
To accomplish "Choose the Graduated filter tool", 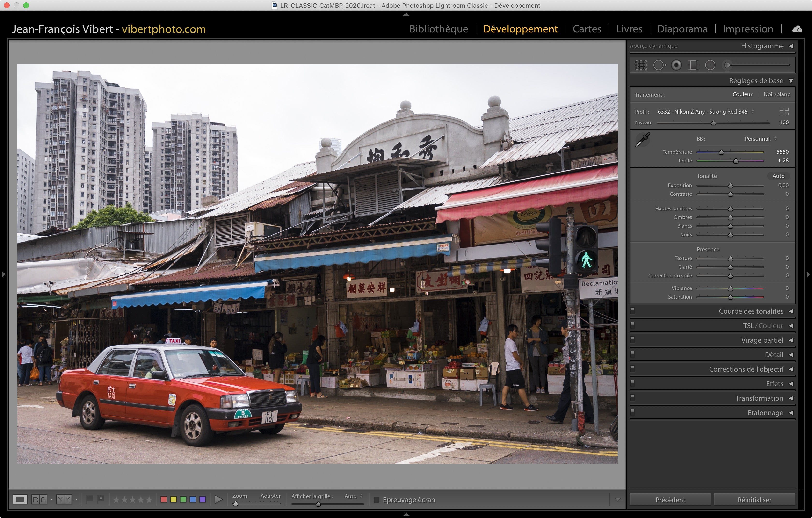I will 693,65.
